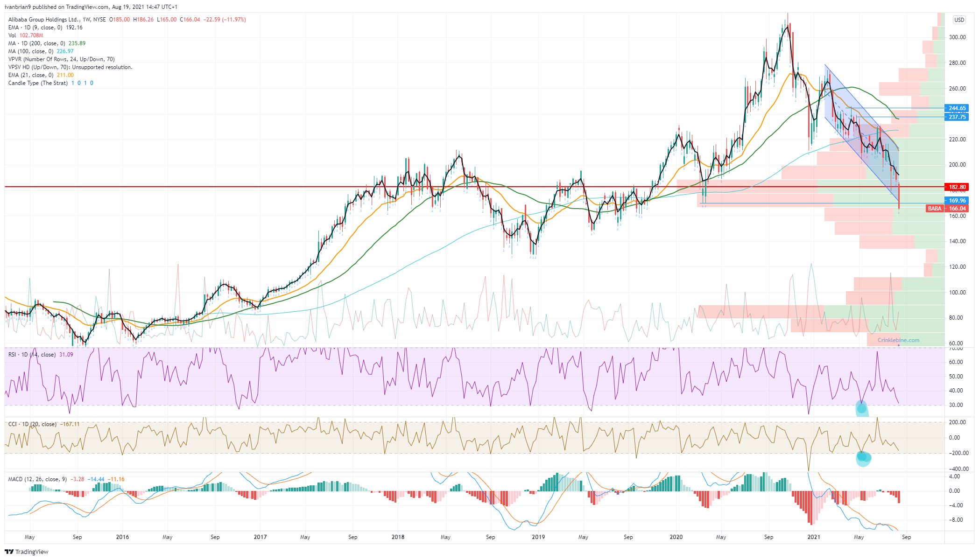Select the VPVR Number Of Rows legend entry
This screenshot has height=560, width=979.
[x=62, y=59]
